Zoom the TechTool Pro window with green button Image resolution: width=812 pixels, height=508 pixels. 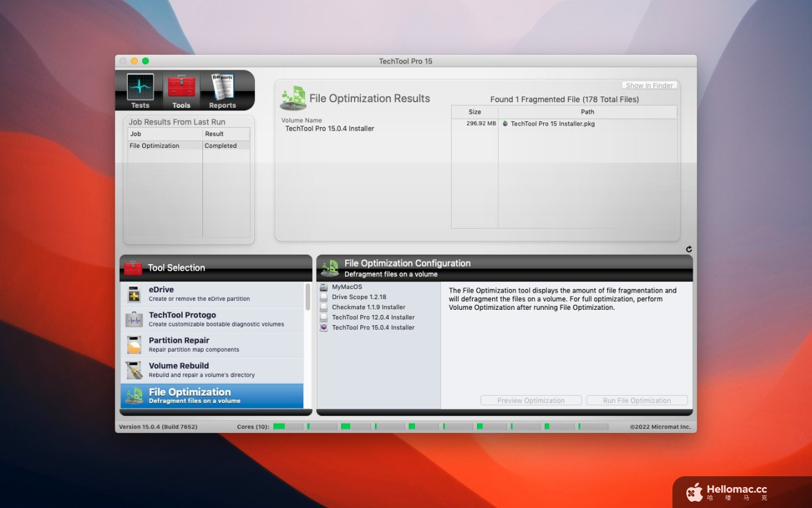click(x=145, y=61)
